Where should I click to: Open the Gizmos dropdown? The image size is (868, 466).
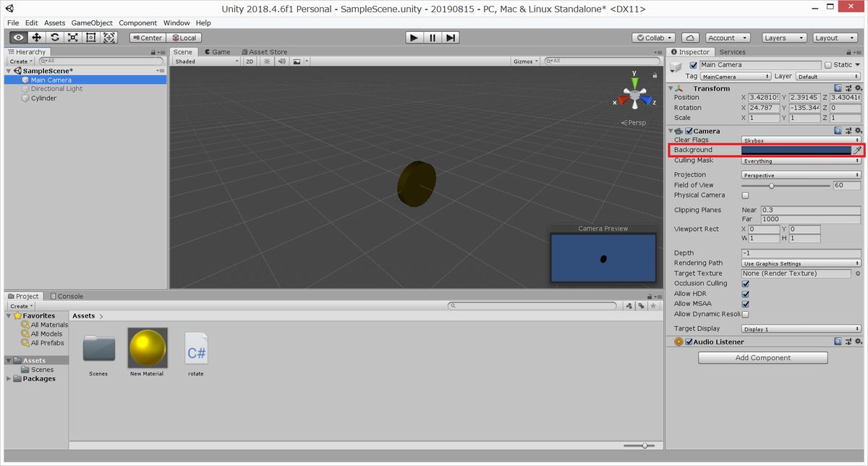click(x=524, y=62)
